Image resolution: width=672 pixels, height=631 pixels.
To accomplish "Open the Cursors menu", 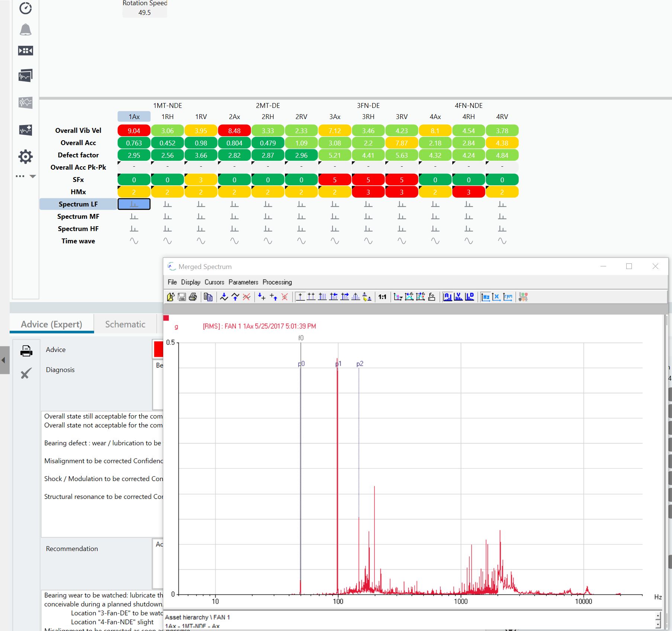I will [214, 282].
